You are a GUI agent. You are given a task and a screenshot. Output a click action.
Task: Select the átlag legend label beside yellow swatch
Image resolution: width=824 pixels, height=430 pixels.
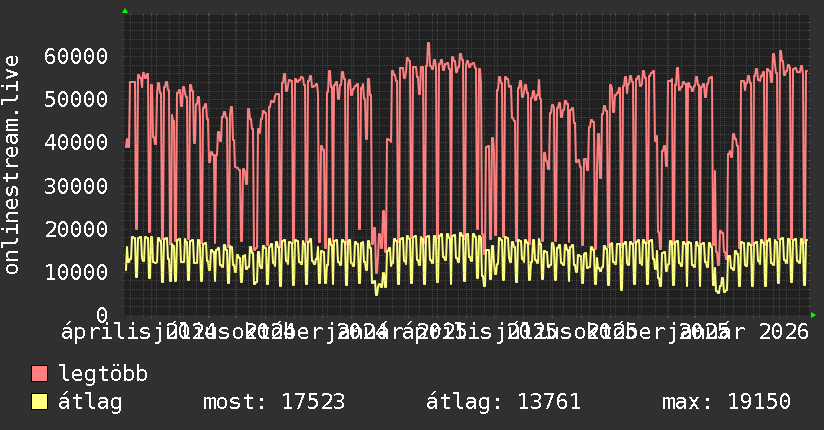[x=90, y=402]
